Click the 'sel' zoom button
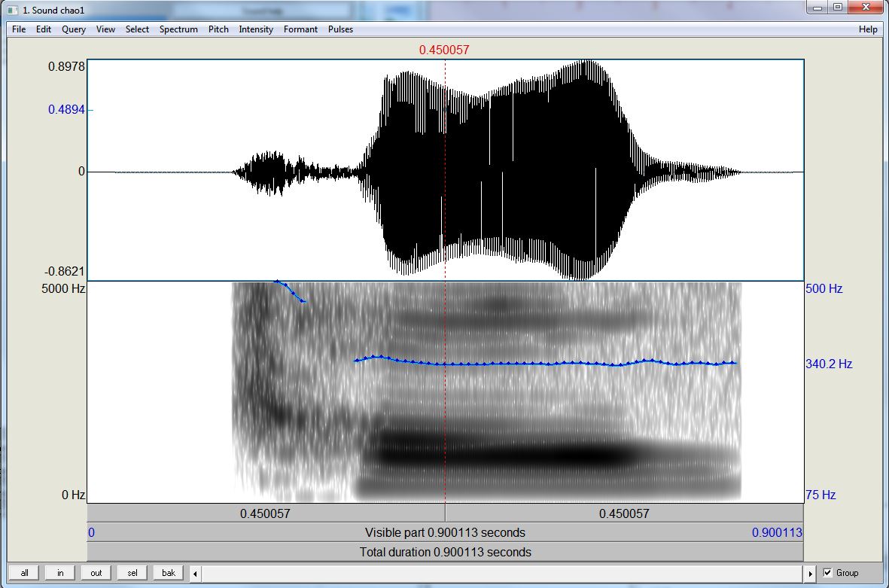The height and width of the screenshot is (588, 889). 132,573
